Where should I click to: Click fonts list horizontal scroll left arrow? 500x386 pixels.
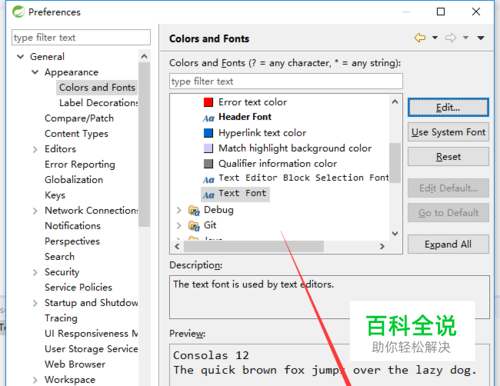pyautogui.click(x=177, y=246)
